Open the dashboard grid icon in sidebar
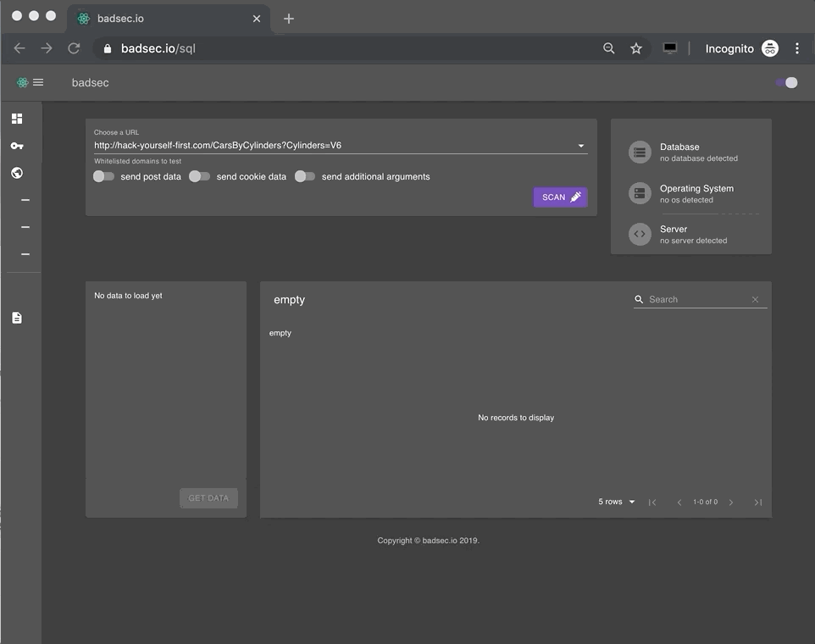 point(17,119)
